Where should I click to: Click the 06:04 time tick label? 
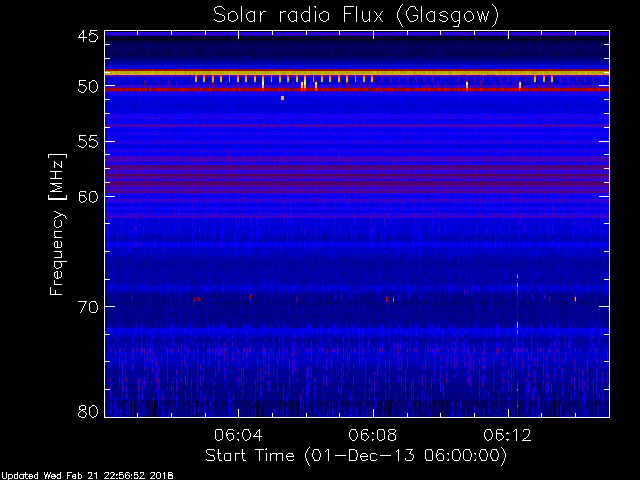(x=238, y=435)
